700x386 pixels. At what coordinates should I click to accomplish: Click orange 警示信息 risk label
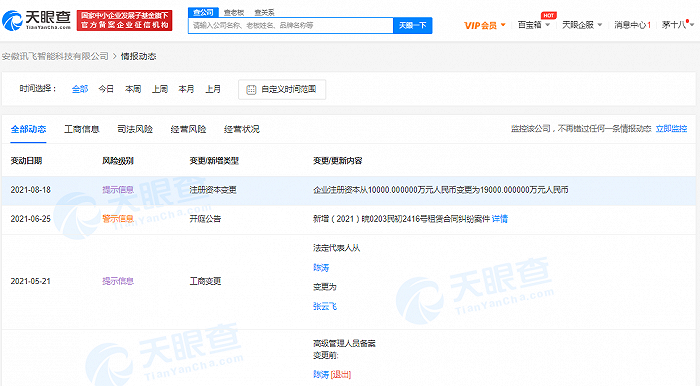[x=118, y=219]
